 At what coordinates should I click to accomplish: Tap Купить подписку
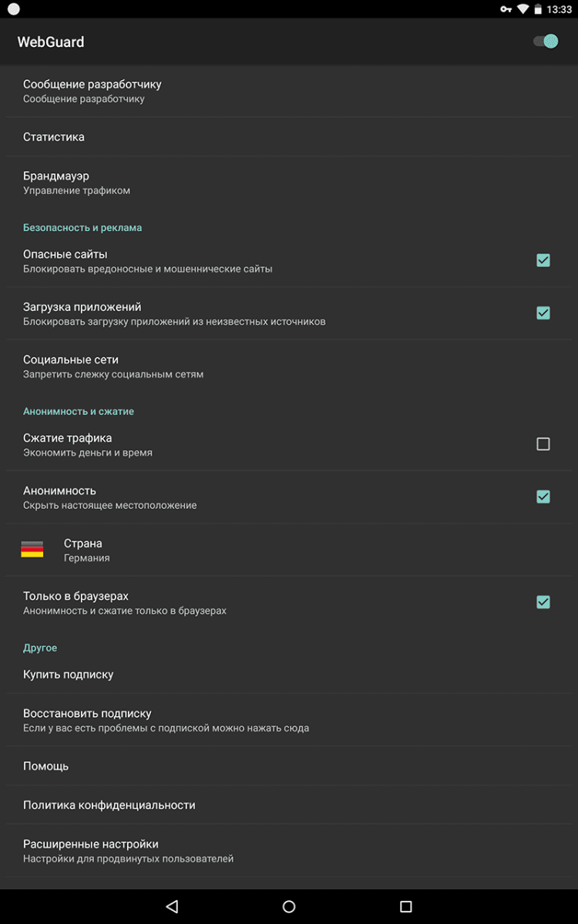[69, 675]
